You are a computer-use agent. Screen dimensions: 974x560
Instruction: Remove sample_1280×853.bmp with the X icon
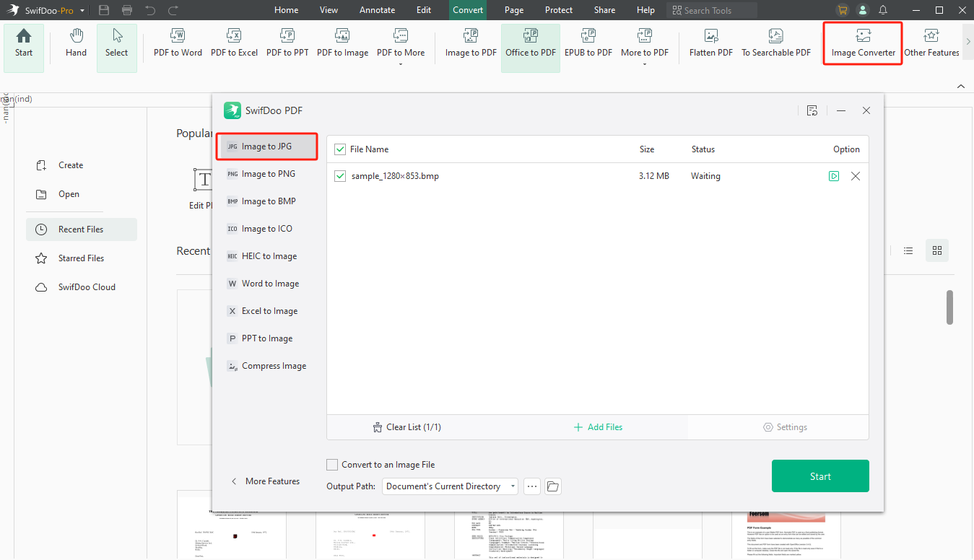click(x=856, y=176)
